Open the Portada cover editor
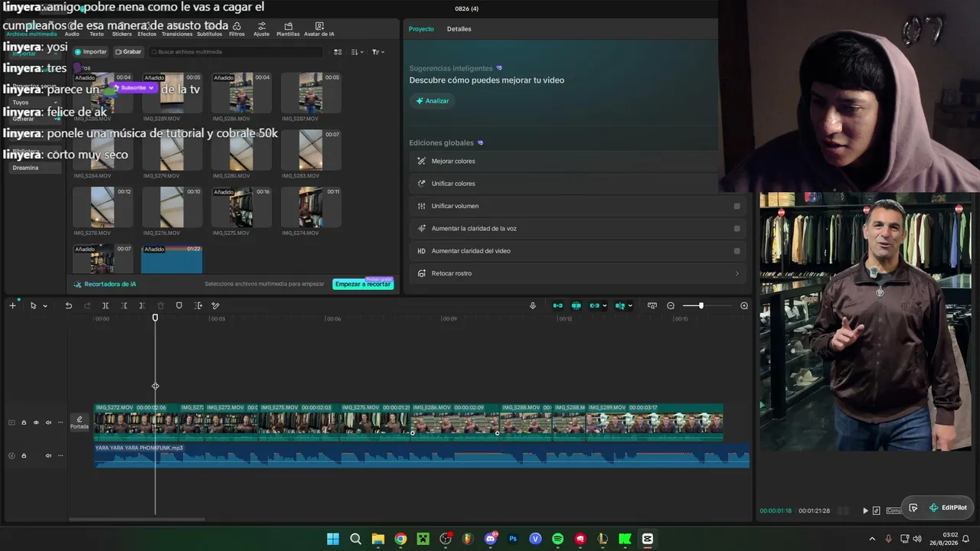Image resolution: width=980 pixels, height=551 pixels. coord(80,422)
